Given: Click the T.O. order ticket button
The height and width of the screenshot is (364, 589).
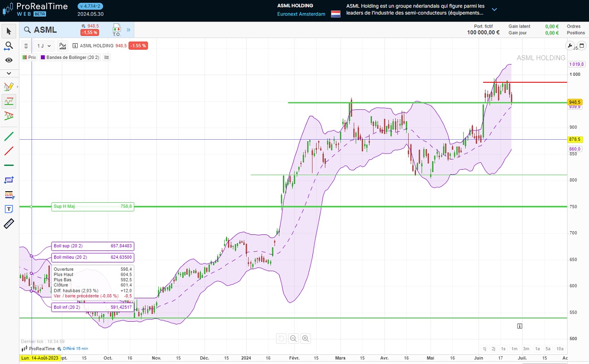Looking at the screenshot, I should pyautogui.click(x=116, y=30).
